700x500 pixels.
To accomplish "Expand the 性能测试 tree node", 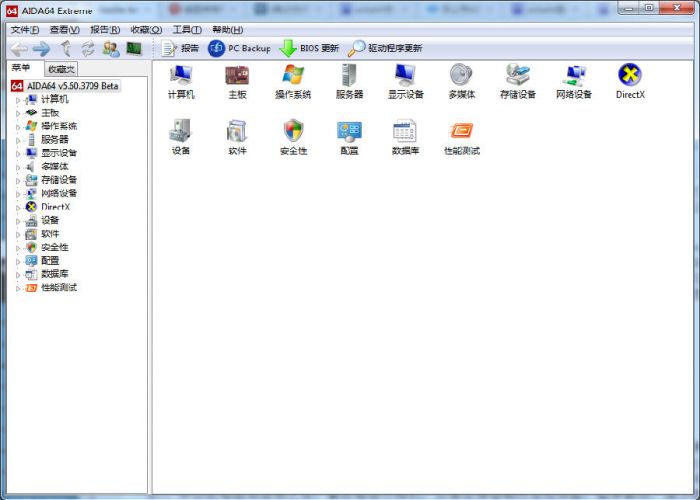I will tap(18, 288).
